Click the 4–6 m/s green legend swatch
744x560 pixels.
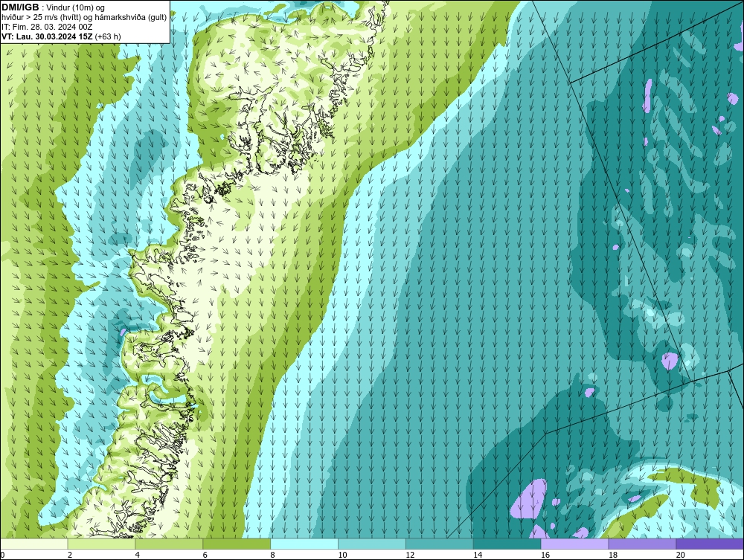169,544
